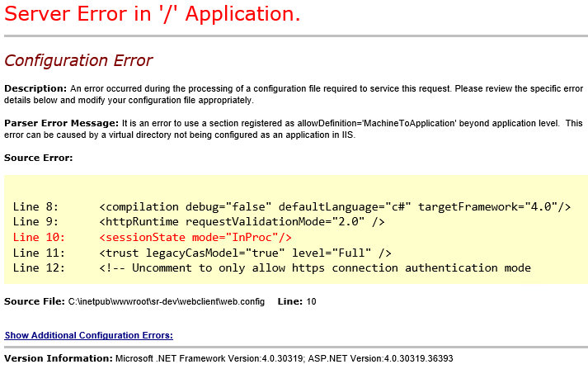Click the Line 11 trust legacyCasModel line
588x369 pixels.
click(202, 253)
